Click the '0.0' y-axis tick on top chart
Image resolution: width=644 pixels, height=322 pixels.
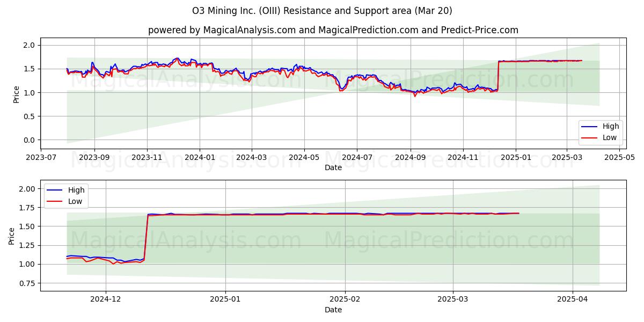click(30, 140)
